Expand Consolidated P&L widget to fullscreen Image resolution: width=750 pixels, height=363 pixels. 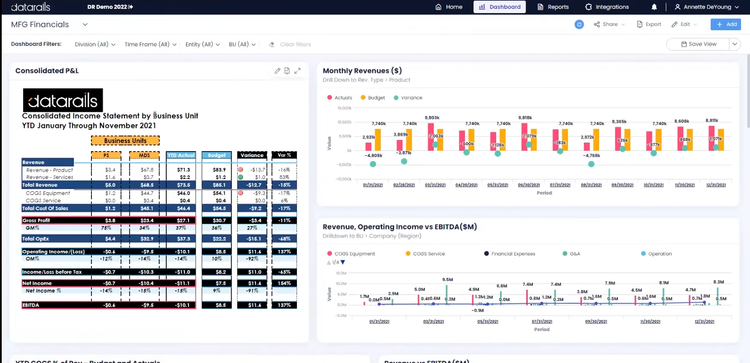pyautogui.click(x=298, y=71)
